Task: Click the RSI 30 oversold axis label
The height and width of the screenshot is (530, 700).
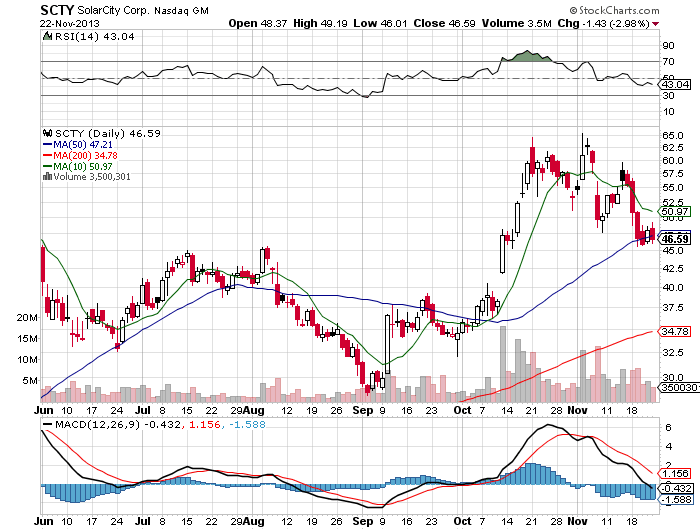Action: 668,96
